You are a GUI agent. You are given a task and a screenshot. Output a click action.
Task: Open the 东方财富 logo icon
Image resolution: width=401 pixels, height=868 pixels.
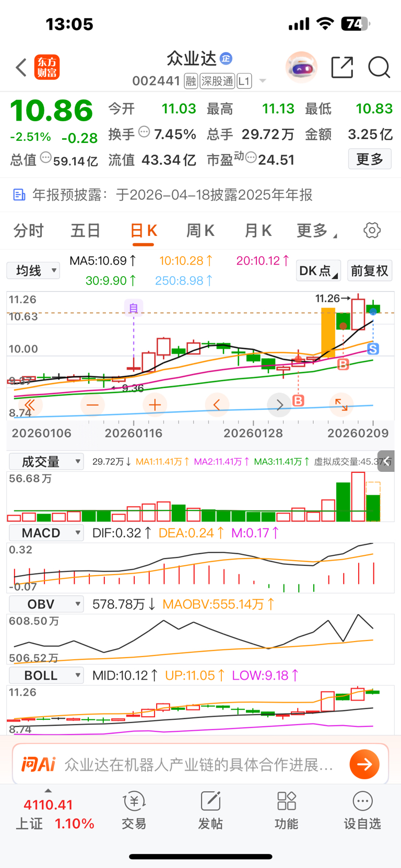pos(47,67)
